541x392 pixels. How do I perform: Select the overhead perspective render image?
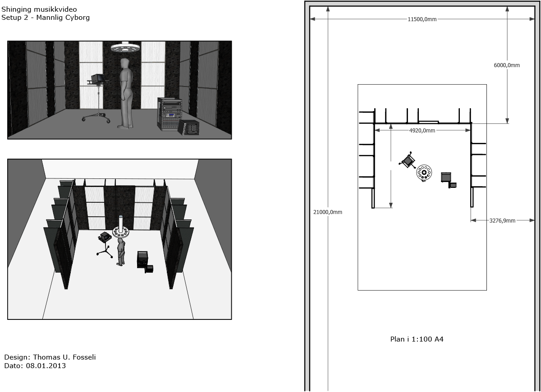tap(119, 239)
